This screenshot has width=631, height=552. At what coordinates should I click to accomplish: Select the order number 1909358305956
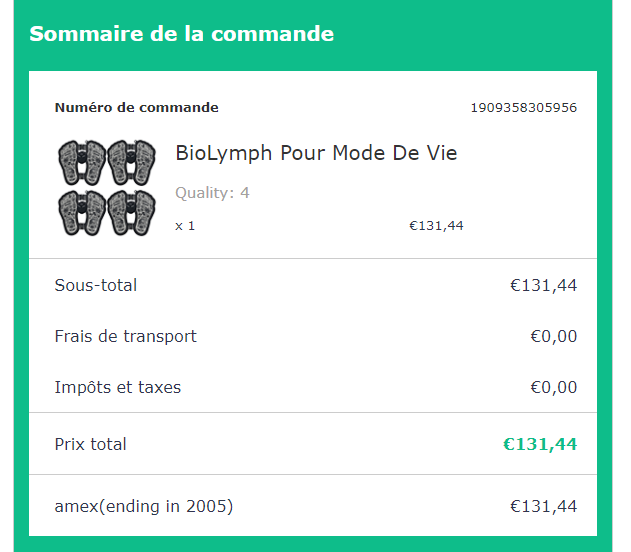[x=523, y=108]
